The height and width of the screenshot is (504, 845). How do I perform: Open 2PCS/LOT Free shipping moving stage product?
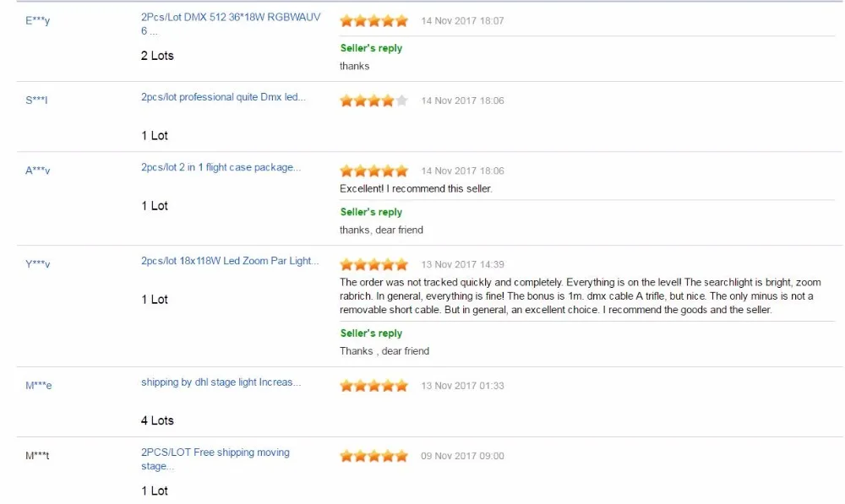click(215, 459)
